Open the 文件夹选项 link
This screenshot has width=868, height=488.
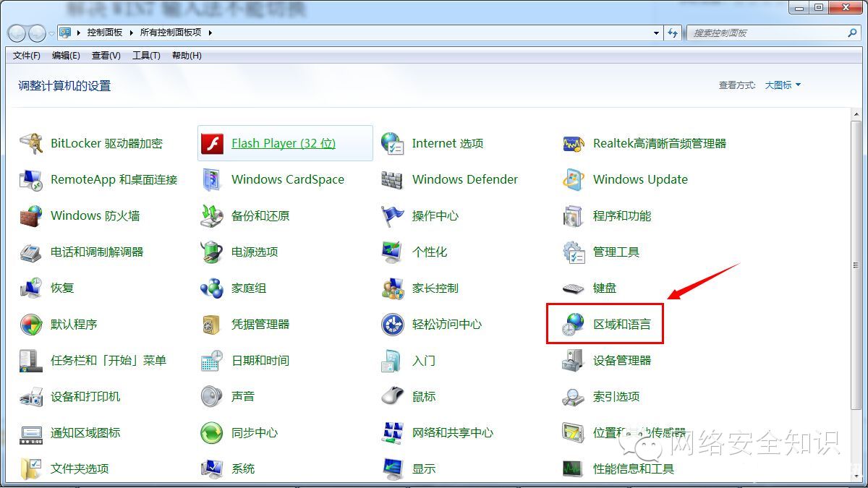pos(80,468)
